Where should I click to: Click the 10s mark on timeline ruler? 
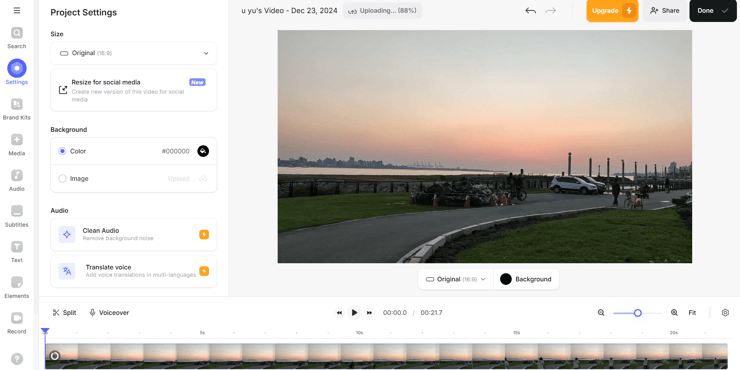click(x=359, y=333)
